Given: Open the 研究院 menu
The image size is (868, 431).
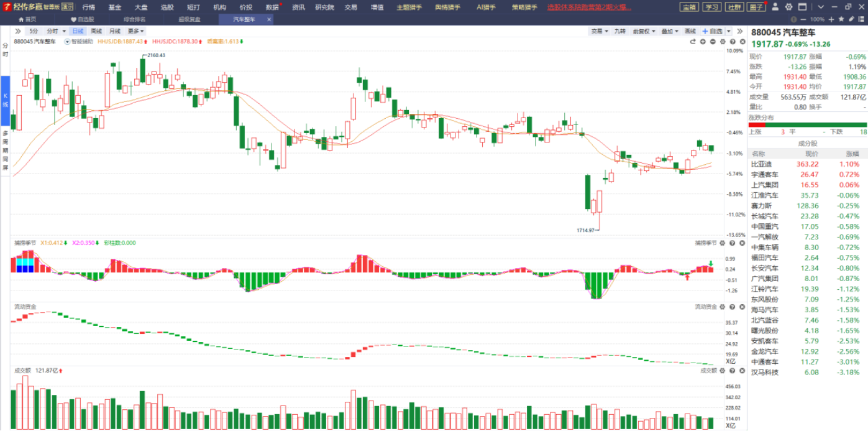Looking at the screenshot, I should pos(324,7).
